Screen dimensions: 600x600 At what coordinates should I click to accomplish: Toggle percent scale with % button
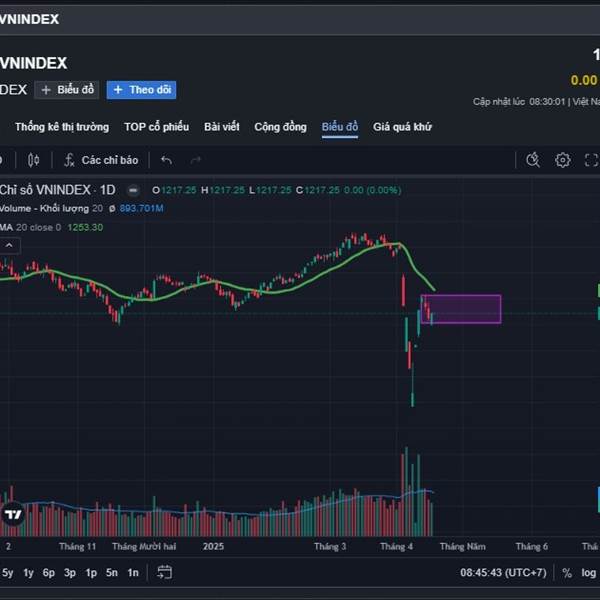tap(567, 573)
